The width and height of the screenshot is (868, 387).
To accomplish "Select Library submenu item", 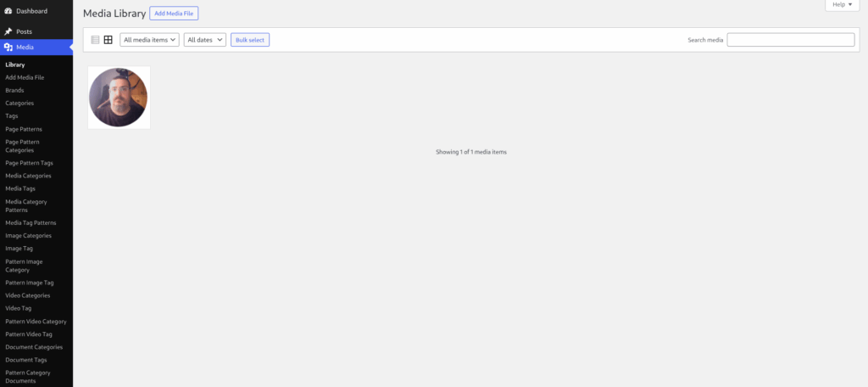I will [15, 64].
